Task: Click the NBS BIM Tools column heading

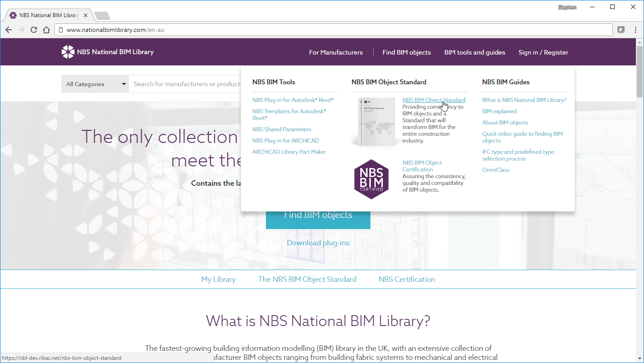Action: click(274, 82)
